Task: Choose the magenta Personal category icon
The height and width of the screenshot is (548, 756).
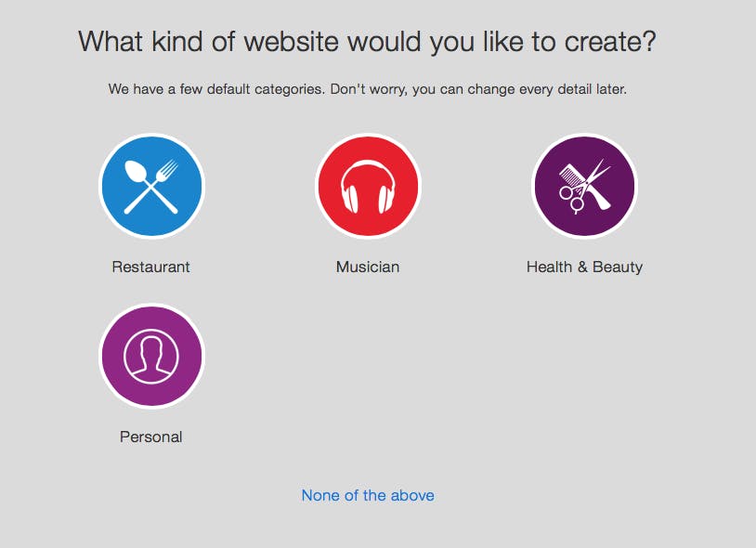Action: [x=151, y=356]
